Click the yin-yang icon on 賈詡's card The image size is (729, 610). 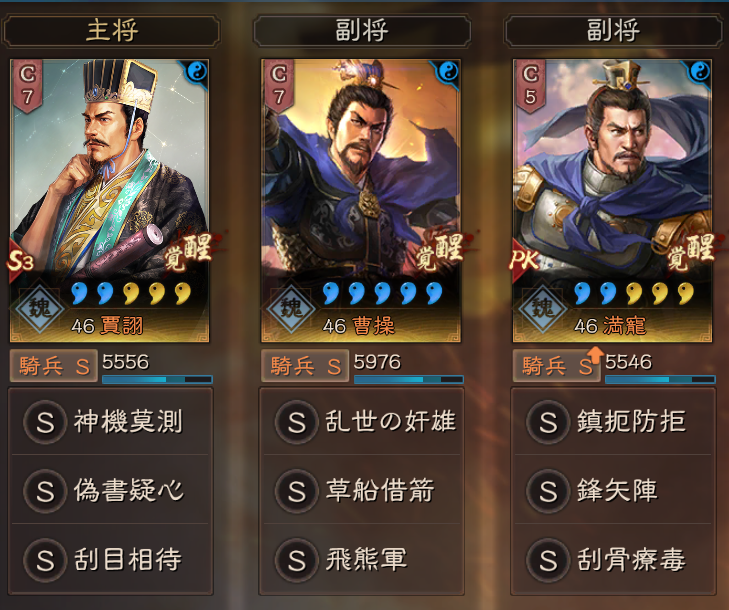pyautogui.click(x=197, y=72)
